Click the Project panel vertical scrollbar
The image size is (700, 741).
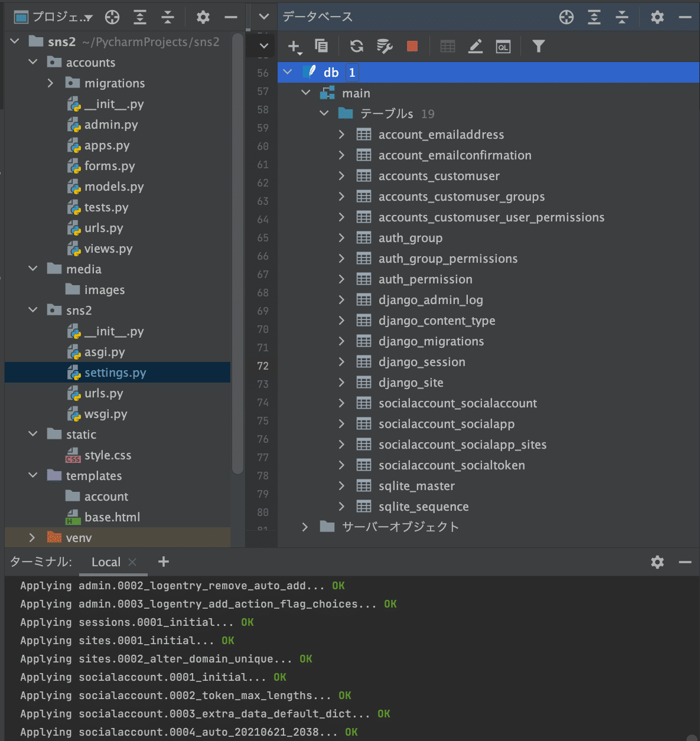point(237,254)
